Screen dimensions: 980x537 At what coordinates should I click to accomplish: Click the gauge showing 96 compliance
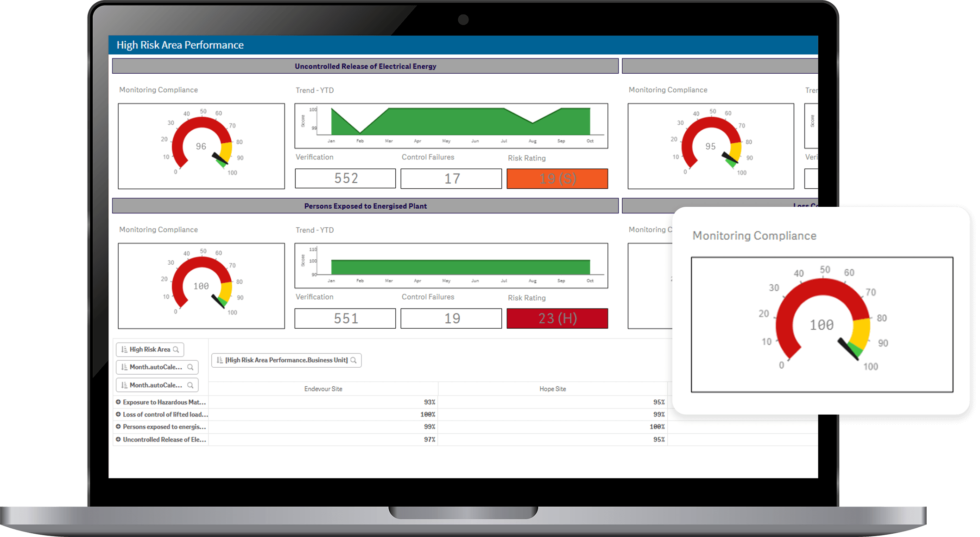pos(201,146)
